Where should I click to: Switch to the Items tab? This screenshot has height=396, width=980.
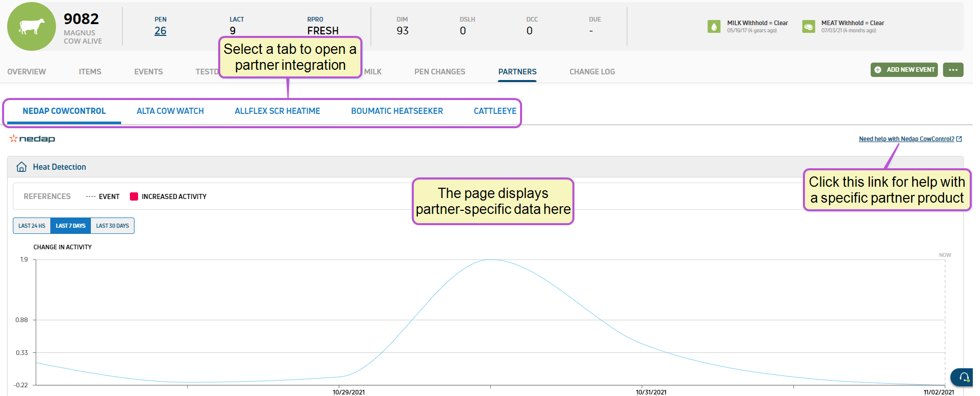click(90, 72)
